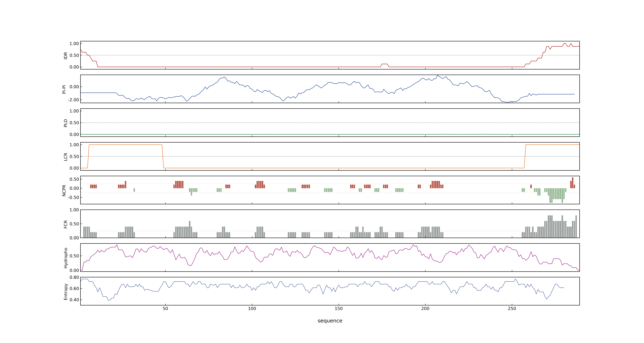Click the "0.00" tick on LCR axis
The width and height of the screenshot is (644, 343).
click(x=74, y=168)
